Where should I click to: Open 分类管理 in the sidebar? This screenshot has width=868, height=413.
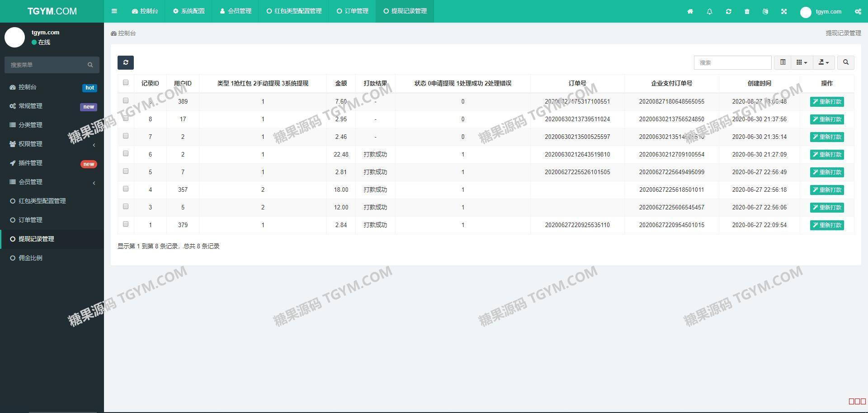pos(52,125)
